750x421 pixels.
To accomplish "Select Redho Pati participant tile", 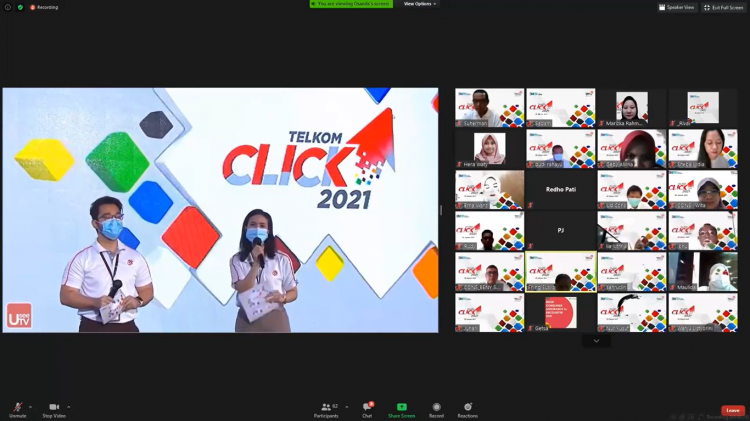I will pyautogui.click(x=561, y=190).
